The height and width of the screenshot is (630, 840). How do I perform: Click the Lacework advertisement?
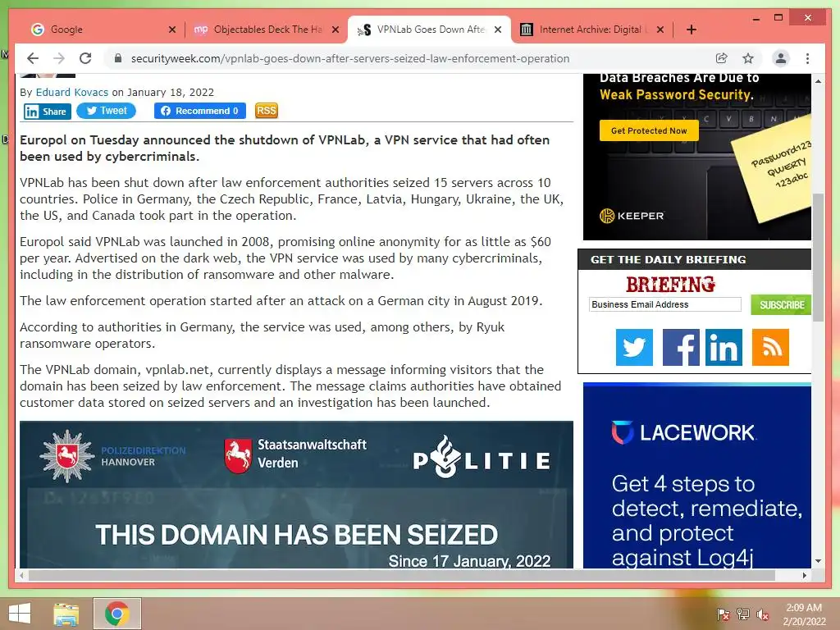697,476
